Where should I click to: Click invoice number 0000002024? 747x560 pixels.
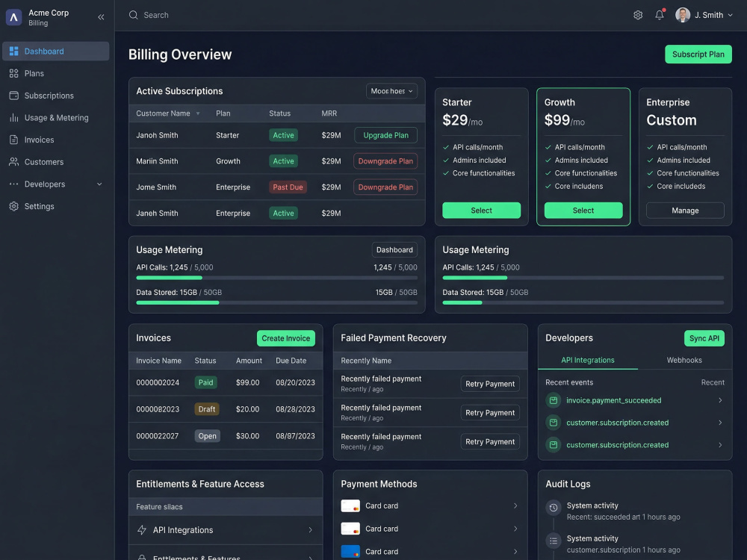[158, 382]
